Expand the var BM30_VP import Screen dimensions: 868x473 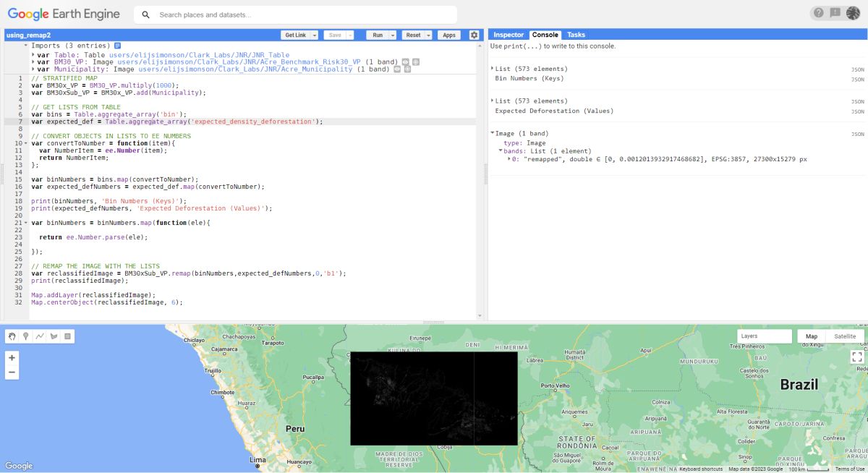[x=33, y=62]
